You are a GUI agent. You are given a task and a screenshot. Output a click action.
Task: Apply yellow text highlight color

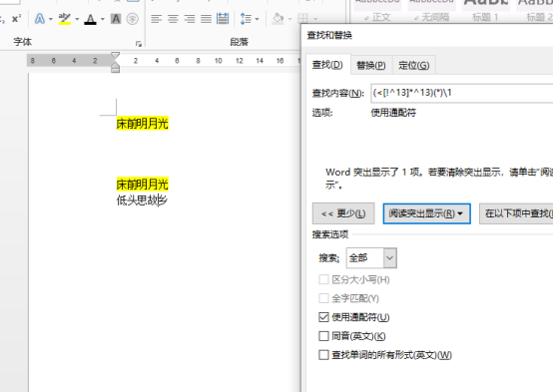[x=65, y=19]
